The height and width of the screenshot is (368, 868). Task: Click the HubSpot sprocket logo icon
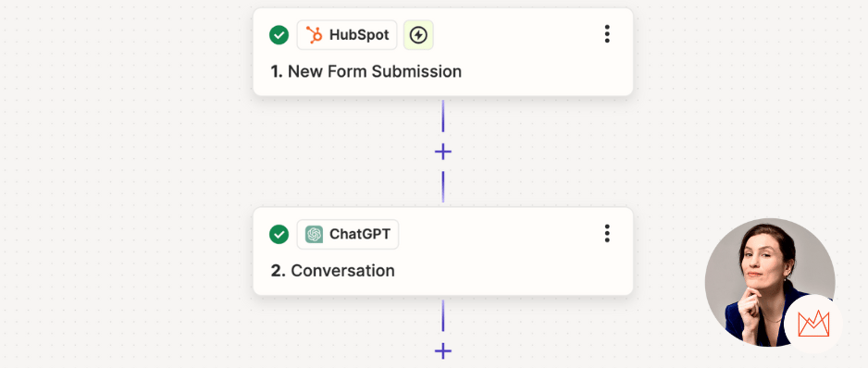click(x=314, y=35)
